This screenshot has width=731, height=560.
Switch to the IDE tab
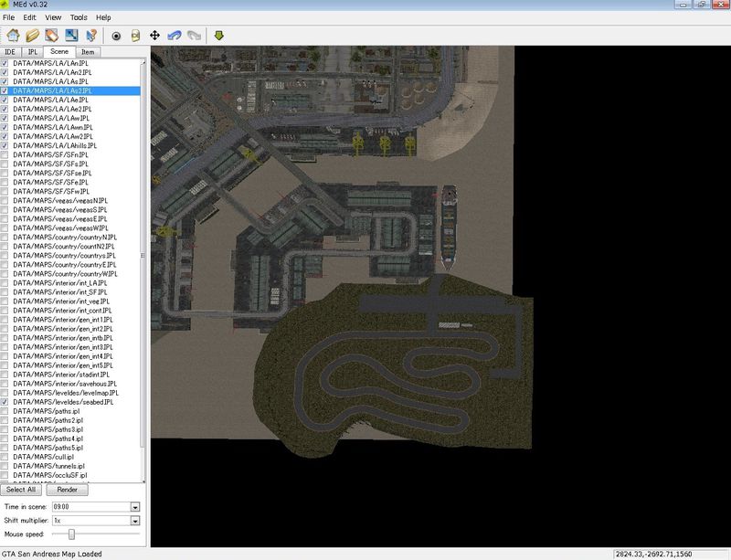[10, 52]
